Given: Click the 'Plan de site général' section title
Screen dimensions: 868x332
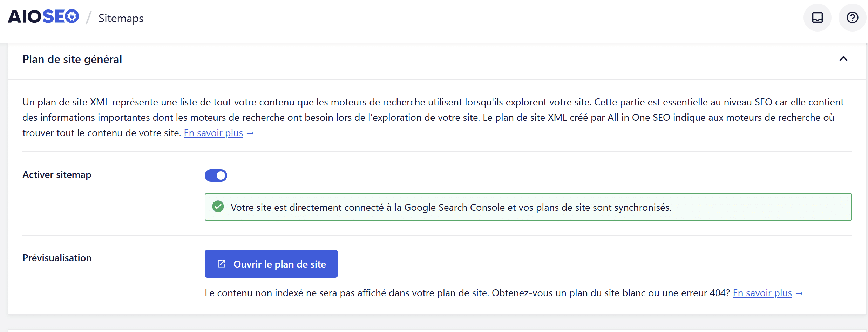Looking at the screenshot, I should click(72, 59).
